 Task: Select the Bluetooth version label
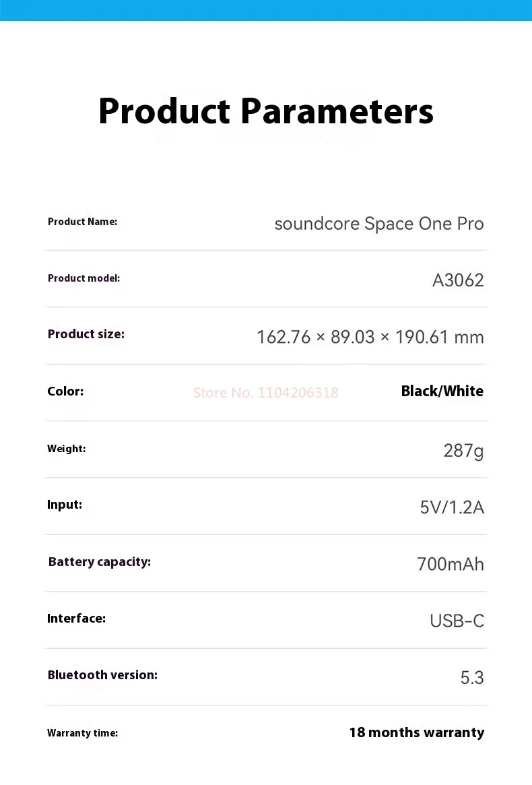pos(102,675)
